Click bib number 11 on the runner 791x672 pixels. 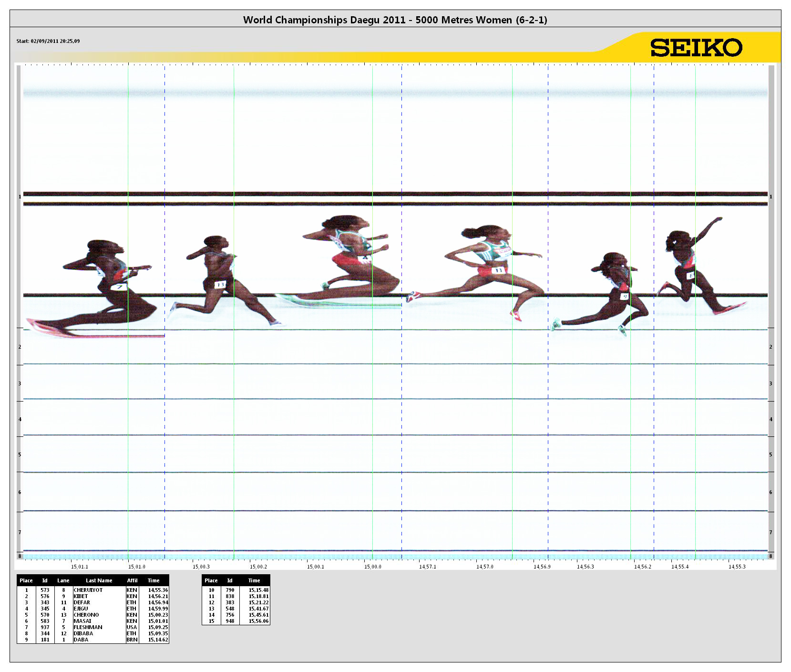498,270
